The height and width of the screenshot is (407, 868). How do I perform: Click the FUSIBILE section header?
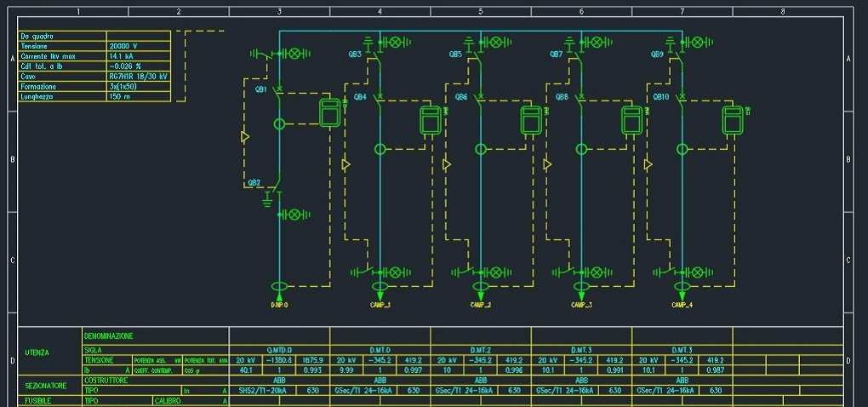[38, 400]
